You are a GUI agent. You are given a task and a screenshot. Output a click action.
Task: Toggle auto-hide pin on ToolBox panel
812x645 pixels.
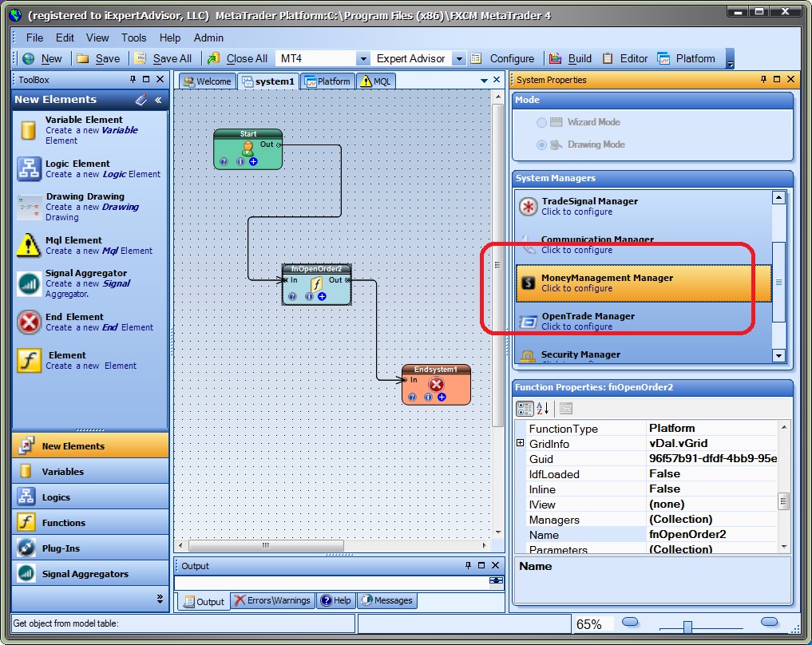click(x=133, y=79)
